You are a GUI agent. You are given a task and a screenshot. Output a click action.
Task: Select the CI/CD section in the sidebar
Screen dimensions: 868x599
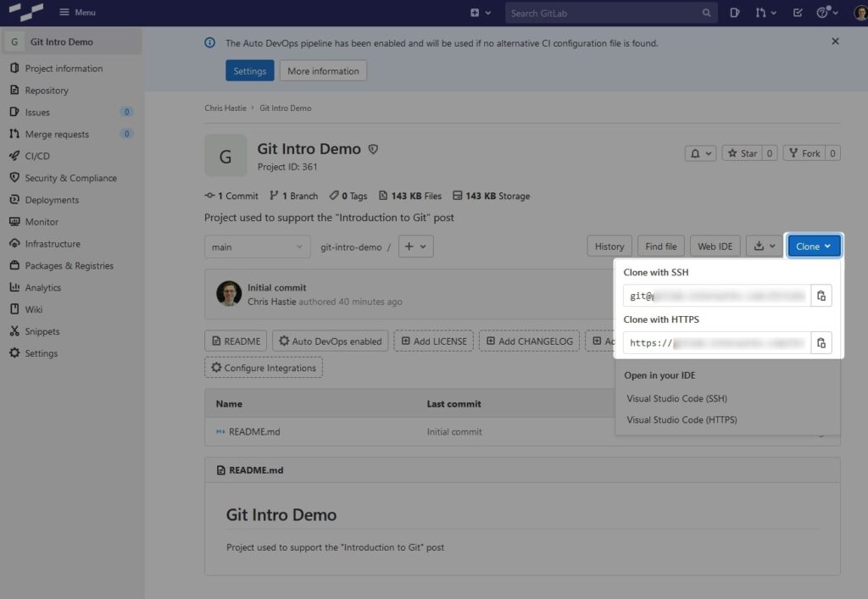pyautogui.click(x=36, y=156)
